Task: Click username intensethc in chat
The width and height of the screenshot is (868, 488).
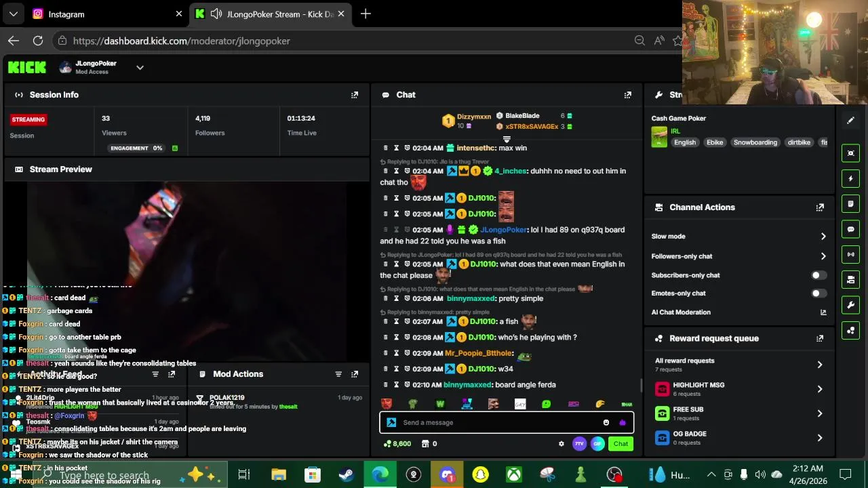Action: pos(475,148)
